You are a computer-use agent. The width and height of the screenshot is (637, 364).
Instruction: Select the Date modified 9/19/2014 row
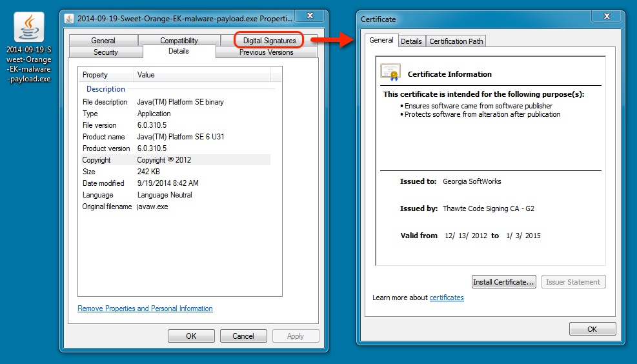[176, 183]
